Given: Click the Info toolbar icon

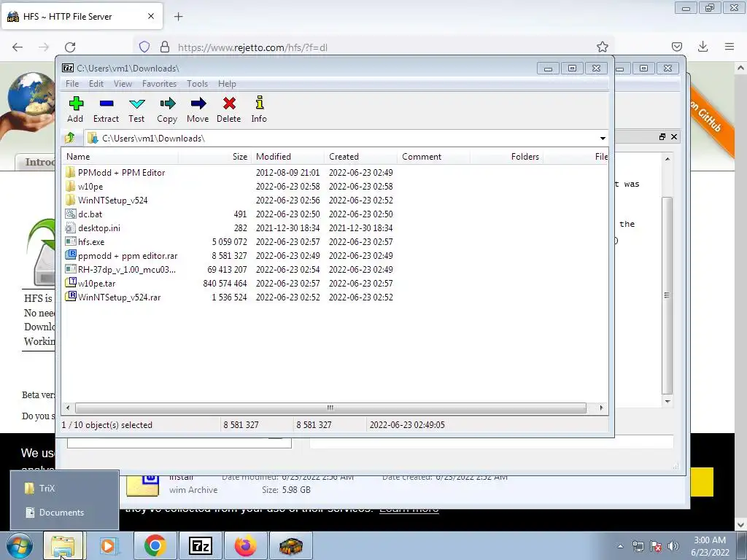Looking at the screenshot, I should tap(259, 109).
